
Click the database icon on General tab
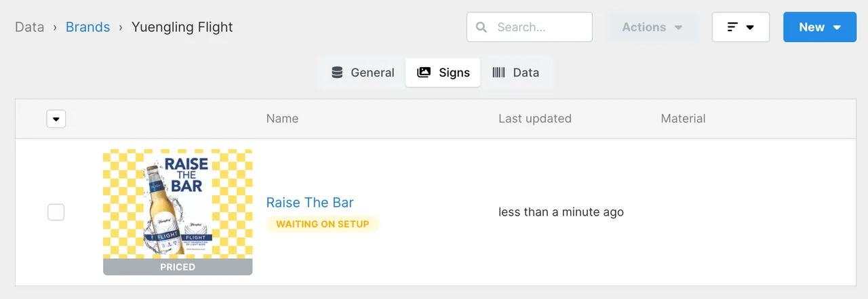337,73
